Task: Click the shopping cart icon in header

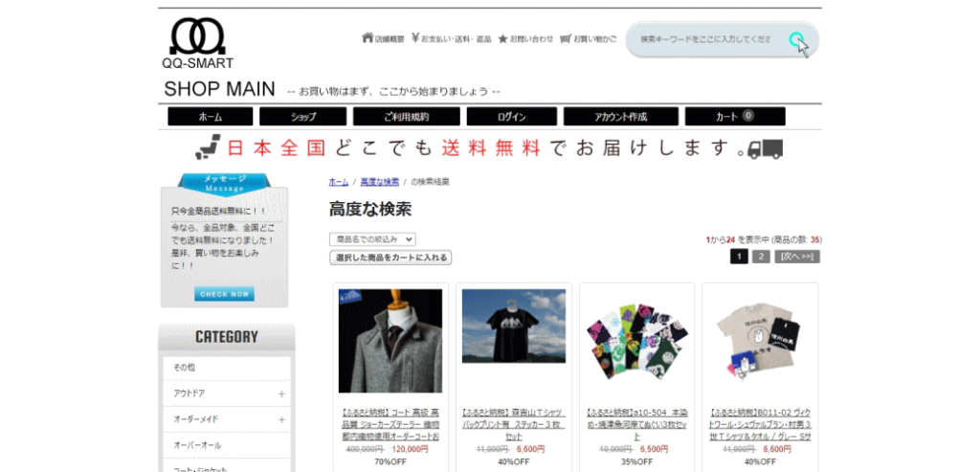Action: point(566,38)
